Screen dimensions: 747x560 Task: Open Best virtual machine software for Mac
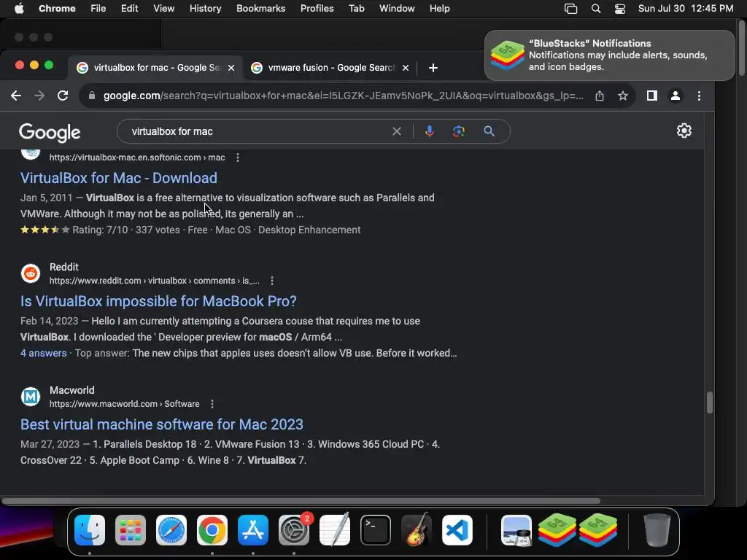click(161, 424)
